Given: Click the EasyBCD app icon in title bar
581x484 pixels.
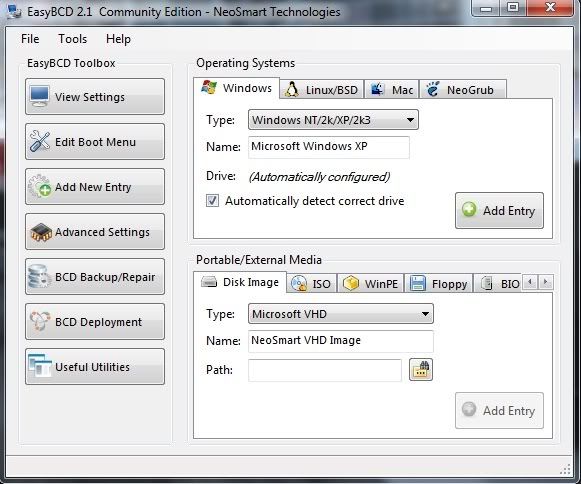Looking at the screenshot, I should tap(14, 11).
